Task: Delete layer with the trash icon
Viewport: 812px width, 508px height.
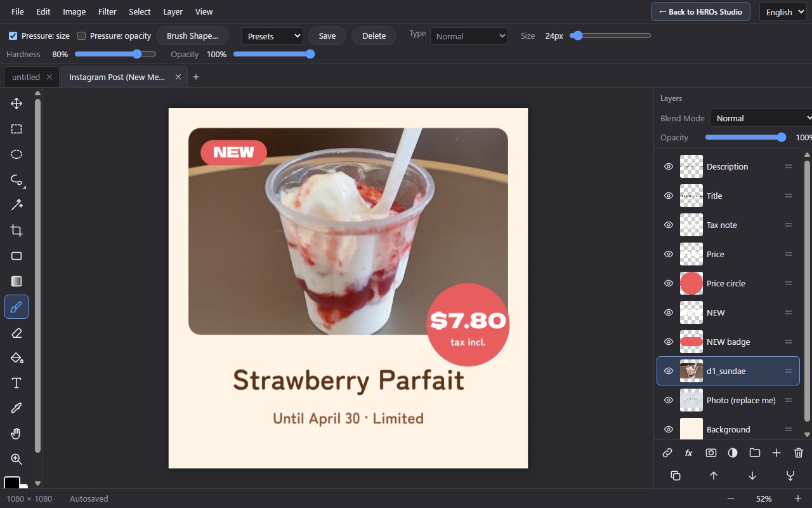Action: [799, 453]
